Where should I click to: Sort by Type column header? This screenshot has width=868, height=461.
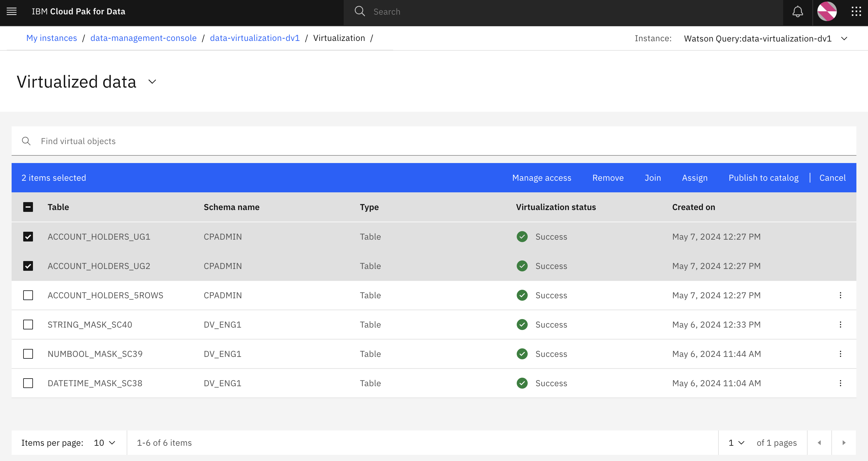(369, 207)
